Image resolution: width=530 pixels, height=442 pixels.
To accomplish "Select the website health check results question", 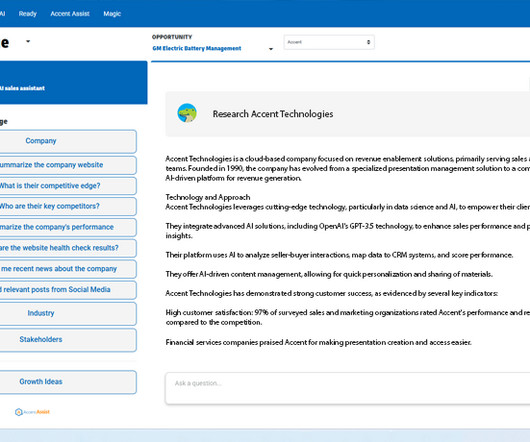I will [x=68, y=248].
